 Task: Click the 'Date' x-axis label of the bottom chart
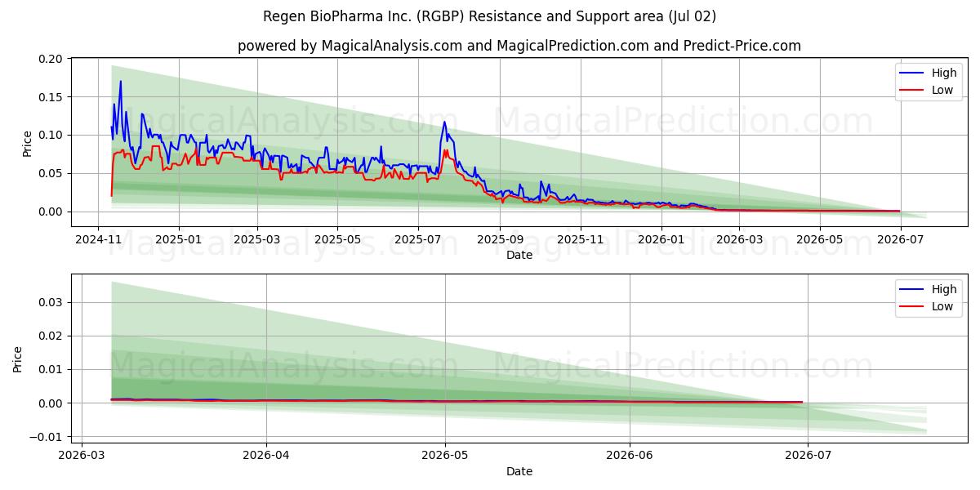click(x=519, y=471)
